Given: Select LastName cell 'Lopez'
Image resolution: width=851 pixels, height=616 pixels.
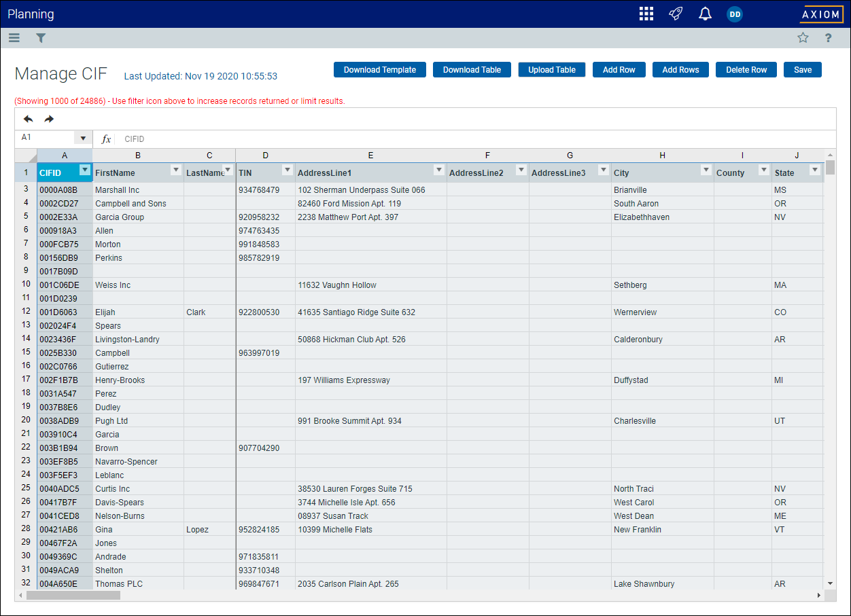Looking at the screenshot, I should point(209,529).
